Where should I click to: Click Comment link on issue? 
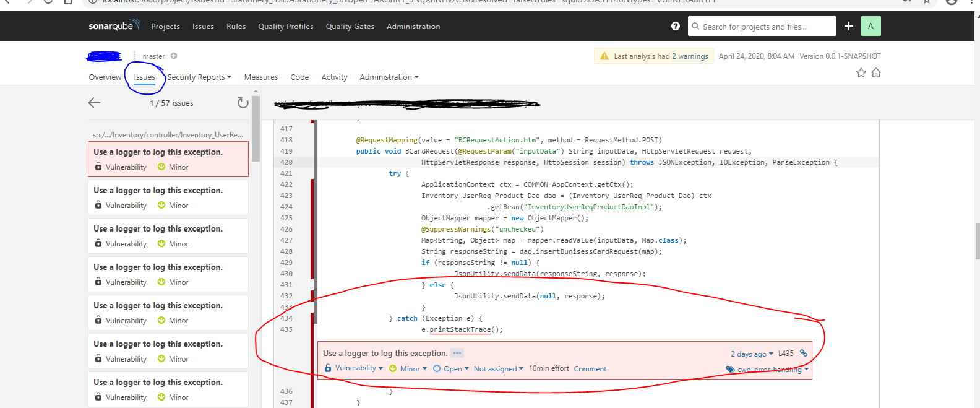590,369
